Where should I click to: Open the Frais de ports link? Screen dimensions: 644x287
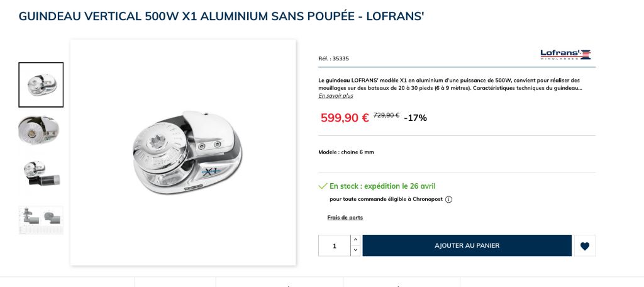(x=345, y=218)
